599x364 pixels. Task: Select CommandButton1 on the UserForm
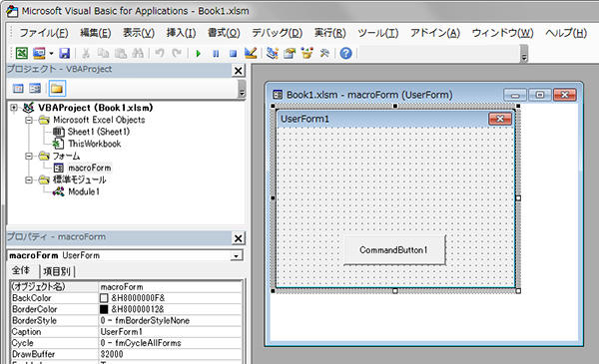coord(394,250)
